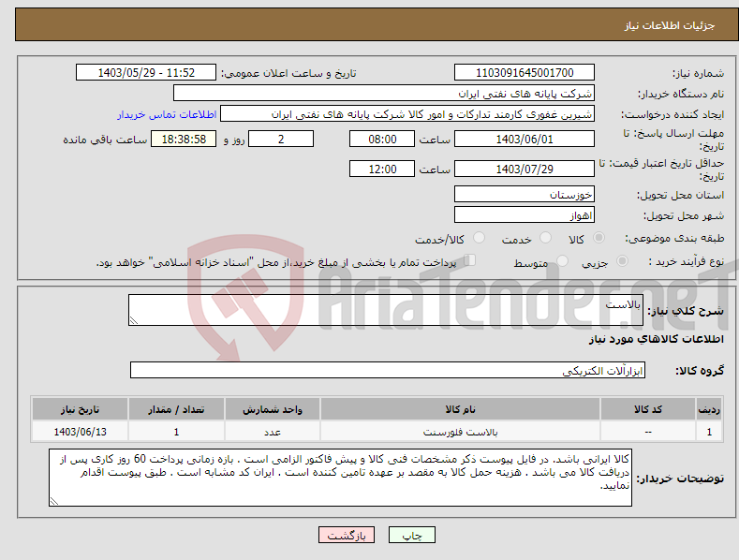Click the جزئیات اطلاعات نیاز header title
This screenshot has height=560, width=739.
670,25
